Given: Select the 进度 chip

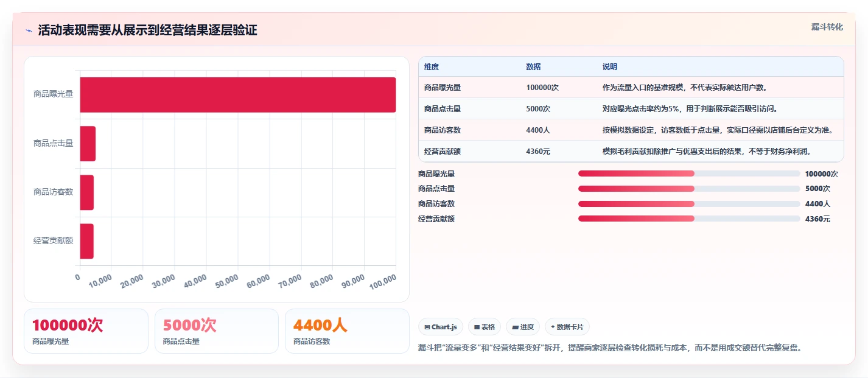Looking at the screenshot, I should click(523, 327).
